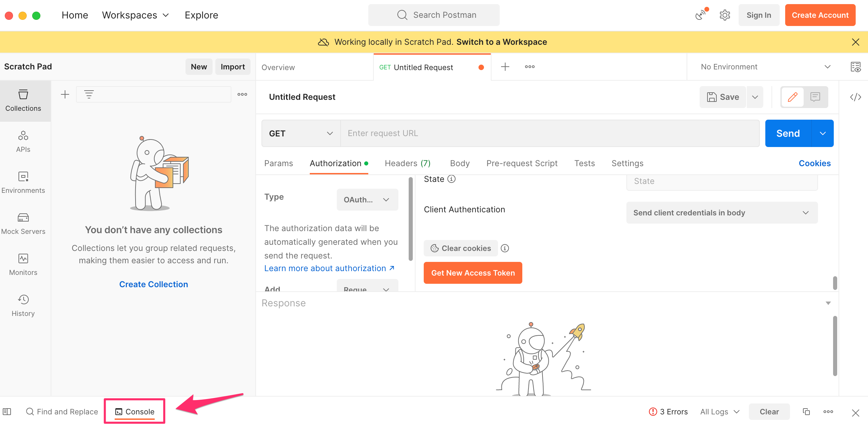The width and height of the screenshot is (868, 426).
Task: Open Learn more about authorization link
Action: 329,268
